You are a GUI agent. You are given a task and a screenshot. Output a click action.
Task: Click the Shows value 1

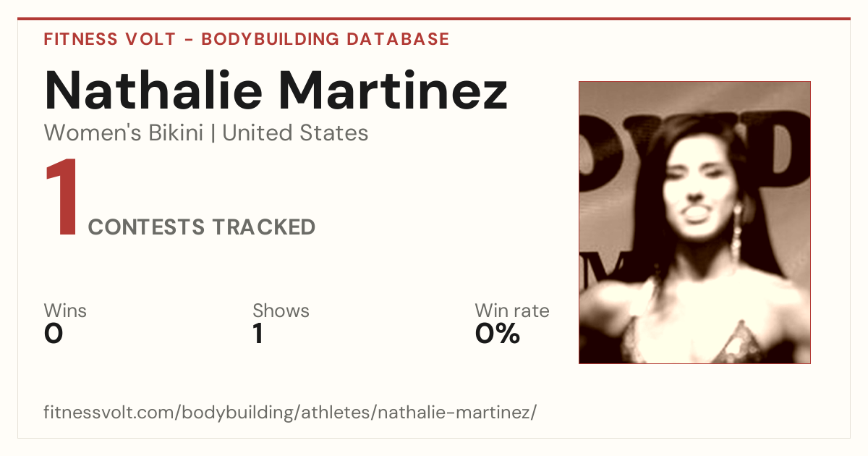258,334
